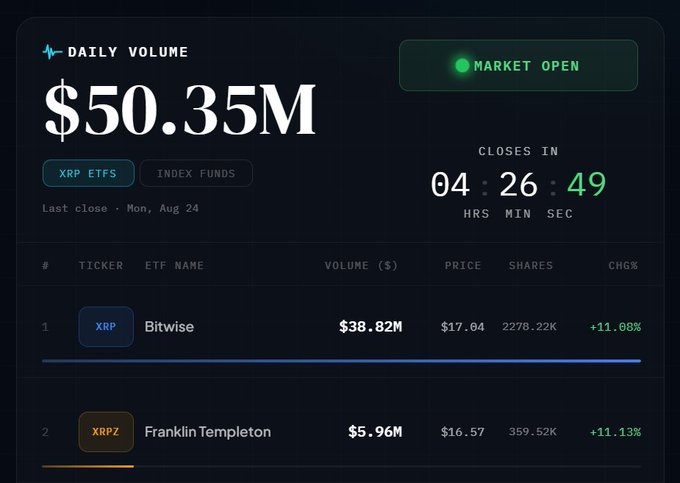The image size is (680, 483).
Task: Click the Bitwise ETF name
Action: point(169,326)
